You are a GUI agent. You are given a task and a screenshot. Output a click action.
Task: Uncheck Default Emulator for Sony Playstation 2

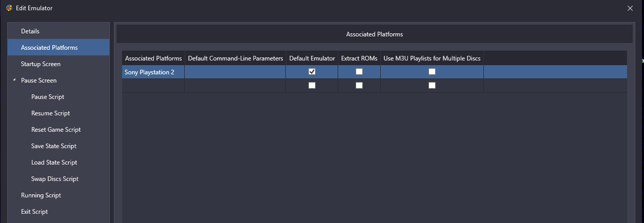coord(312,72)
